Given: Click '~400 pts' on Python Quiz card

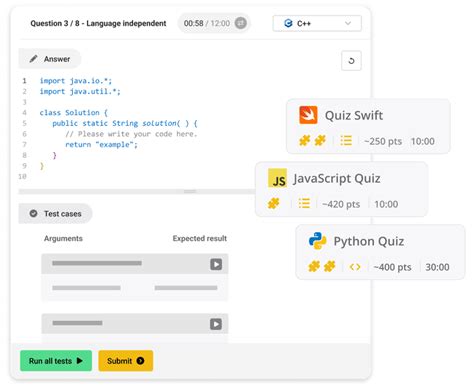Looking at the screenshot, I should coord(392,267).
